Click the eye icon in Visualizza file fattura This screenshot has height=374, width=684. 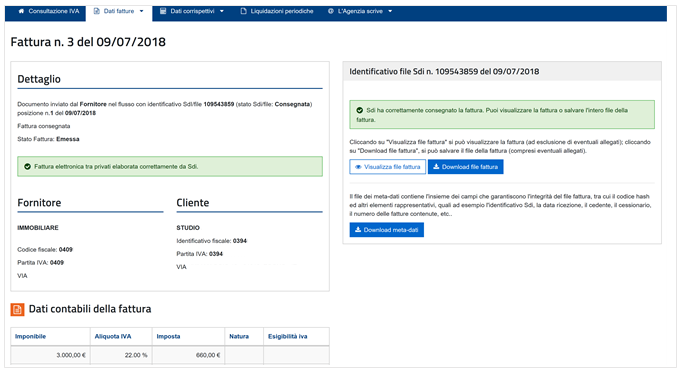358,167
